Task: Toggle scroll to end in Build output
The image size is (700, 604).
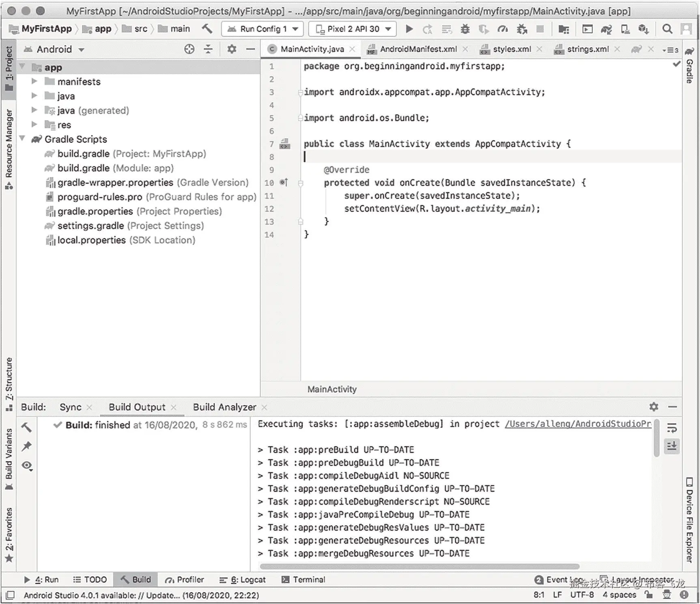Action: (x=672, y=446)
